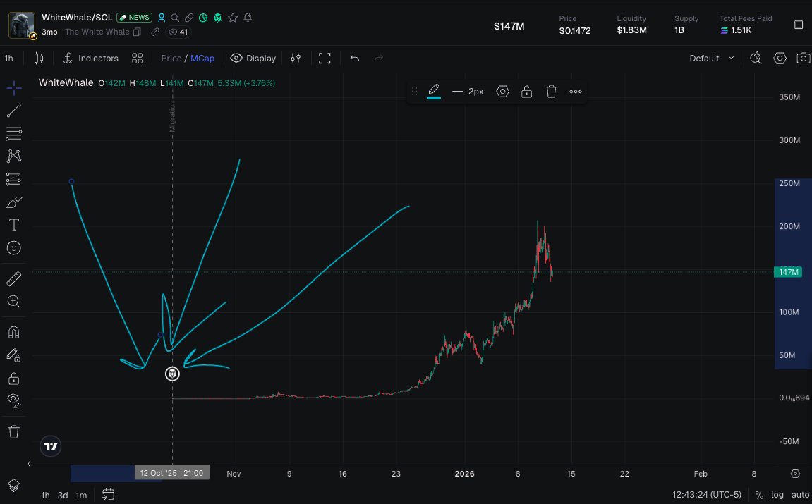The height and width of the screenshot is (504, 812).
Task: Open drawing settings hexagon in floating toolbar
Action: coord(502,92)
